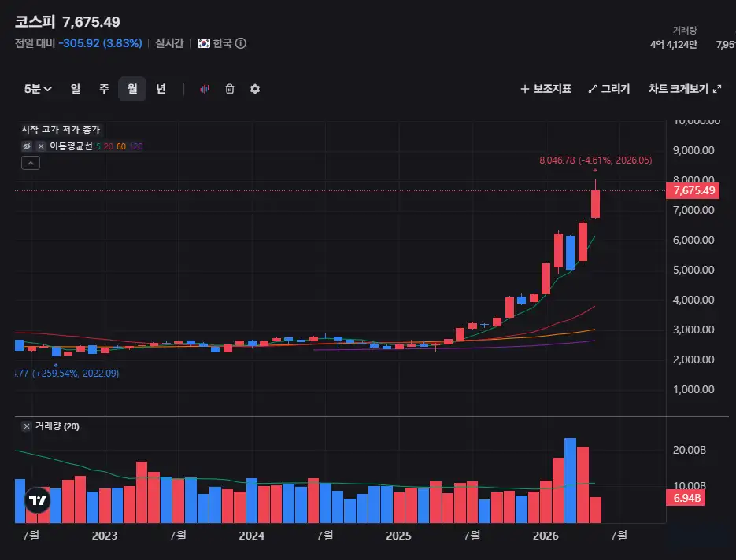
Task: Click the 거래량 (20) indicator label
Action: pos(57,426)
